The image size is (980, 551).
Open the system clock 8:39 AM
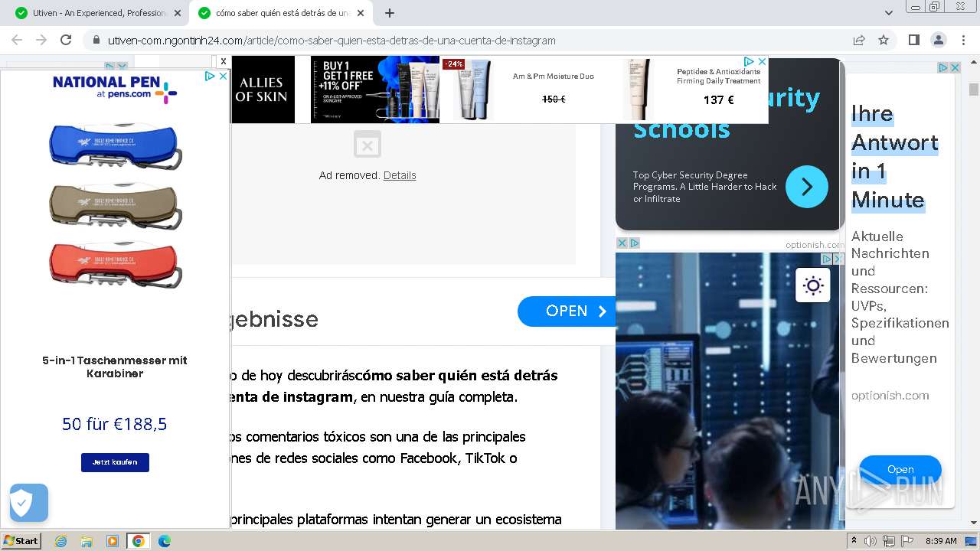[x=941, y=541]
